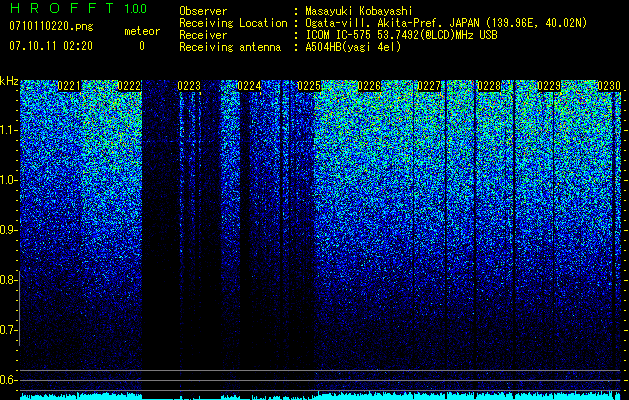Screen dimensions: 629x400
Task: Click the Observer label
Action: [203, 11]
